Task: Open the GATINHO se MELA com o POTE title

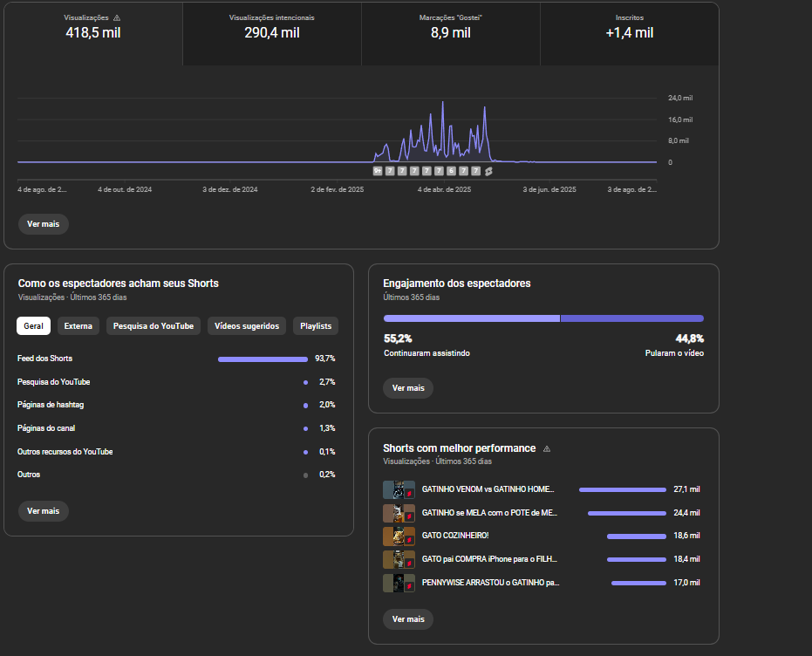Action: click(x=489, y=513)
